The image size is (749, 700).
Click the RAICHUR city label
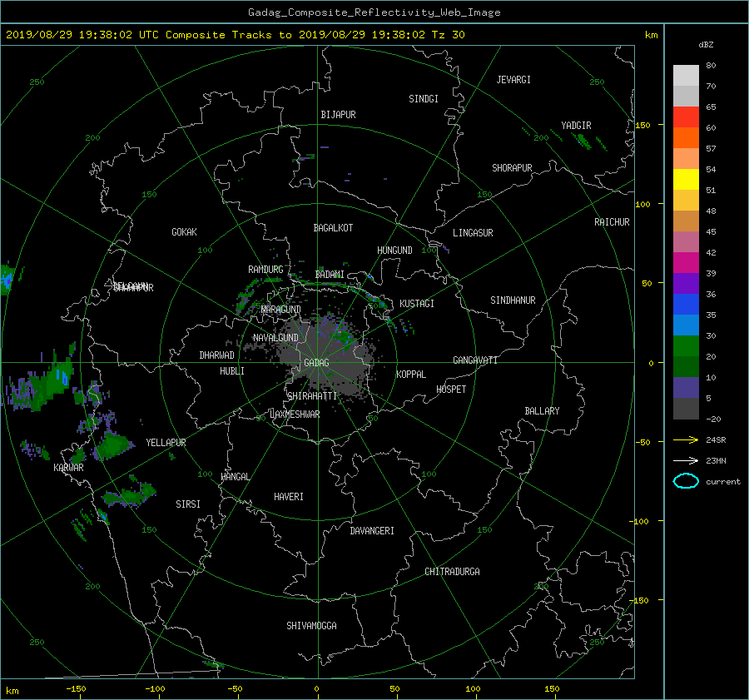click(612, 222)
